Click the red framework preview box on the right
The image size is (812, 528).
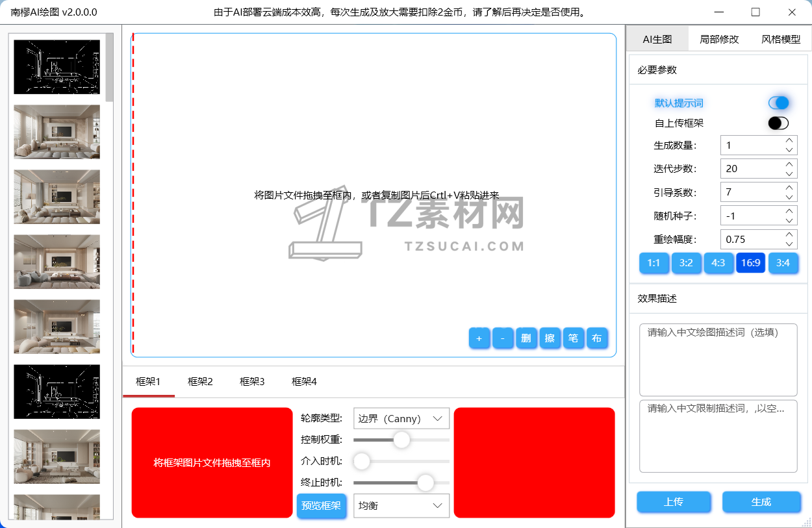534,463
